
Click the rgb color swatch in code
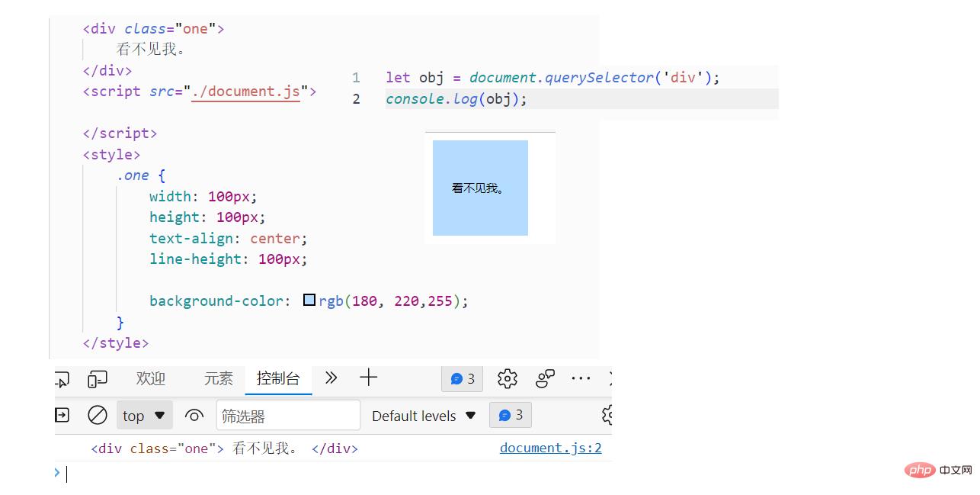[x=309, y=301]
